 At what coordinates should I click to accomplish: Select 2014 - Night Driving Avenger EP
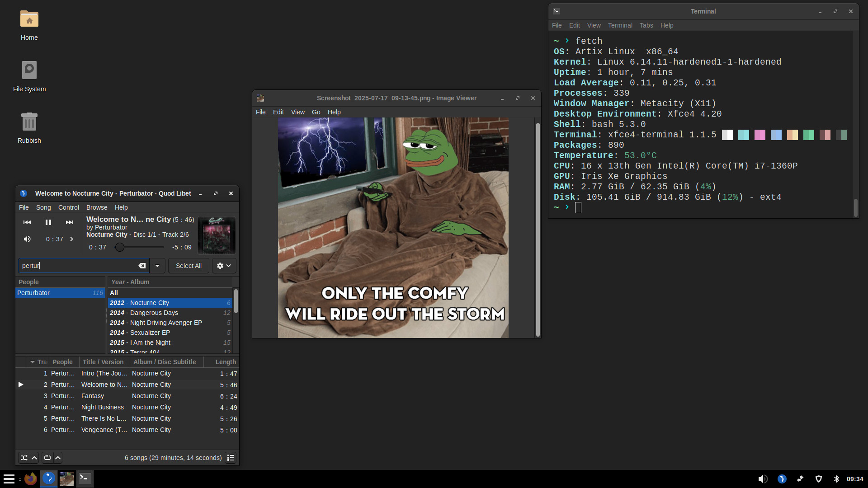170,323
